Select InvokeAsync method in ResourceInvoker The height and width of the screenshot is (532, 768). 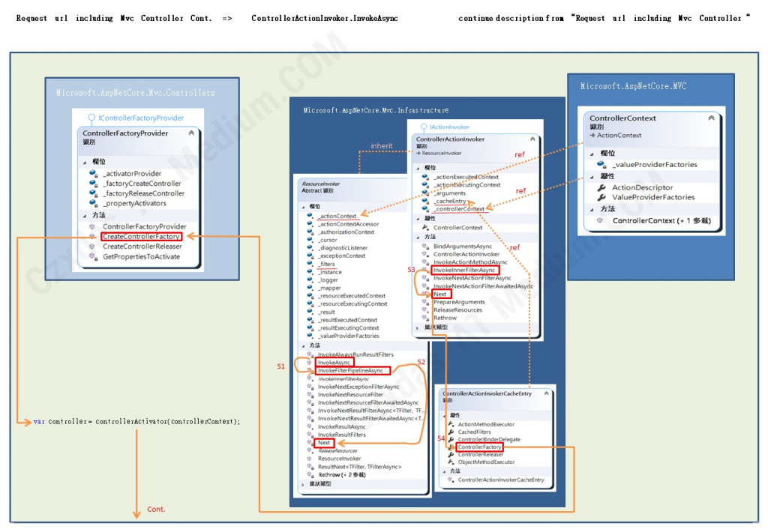[x=334, y=363]
